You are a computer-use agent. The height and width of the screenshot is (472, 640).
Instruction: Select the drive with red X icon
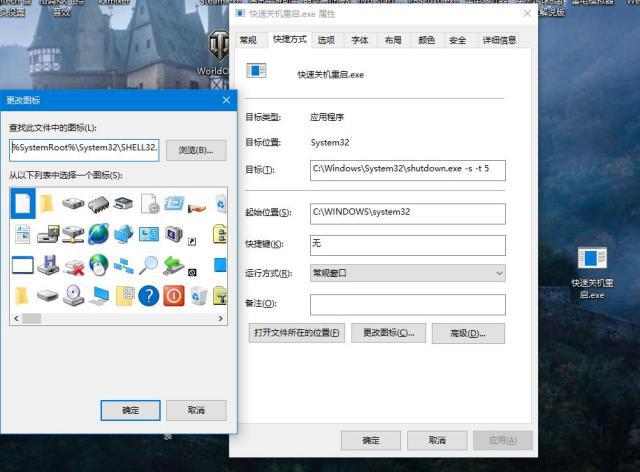tap(73, 267)
